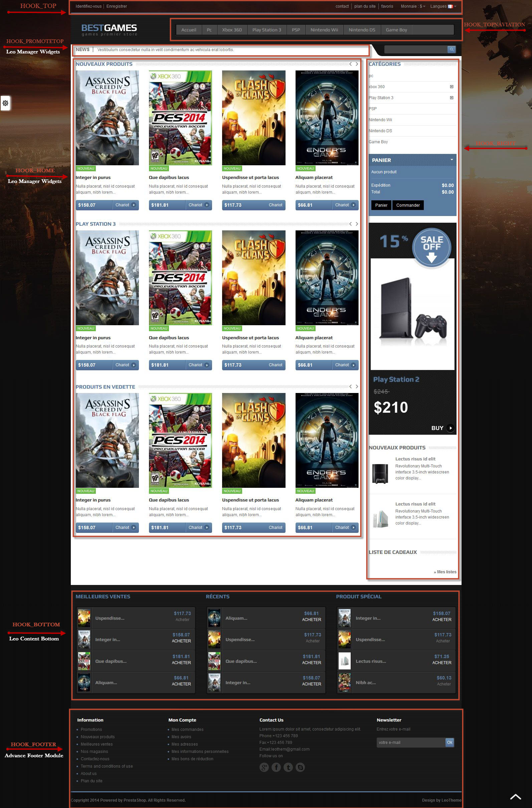This screenshot has width=532, height=808.
Task: Click the About us footer link
Action: [x=88, y=773]
